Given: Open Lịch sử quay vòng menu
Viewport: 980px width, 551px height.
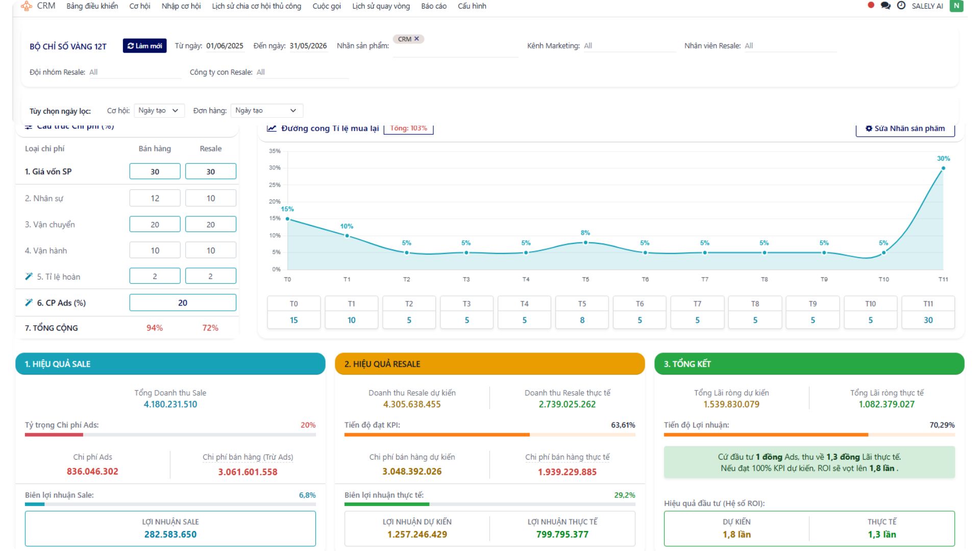Looking at the screenshot, I should click(x=381, y=6).
